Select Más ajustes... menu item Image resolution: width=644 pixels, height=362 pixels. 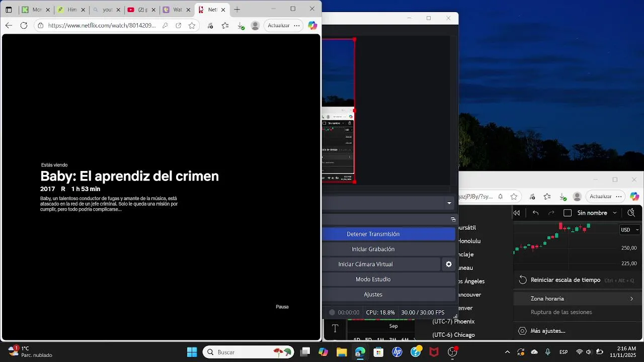coord(577,331)
